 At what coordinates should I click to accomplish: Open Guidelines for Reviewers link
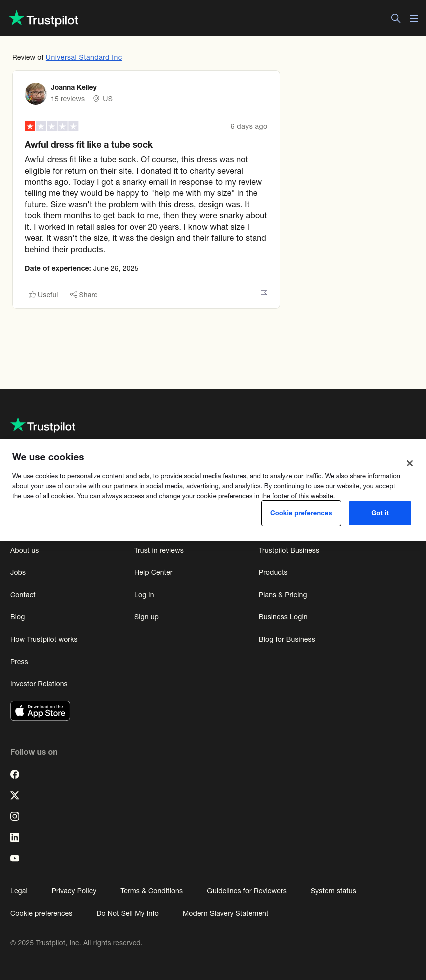[247, 891]
